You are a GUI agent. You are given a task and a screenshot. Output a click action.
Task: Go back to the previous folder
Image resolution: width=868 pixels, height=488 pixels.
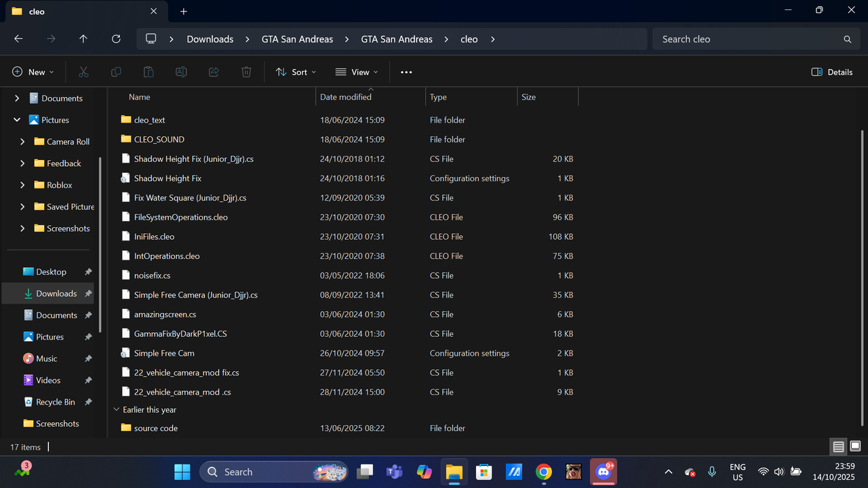tap(18, 39)
